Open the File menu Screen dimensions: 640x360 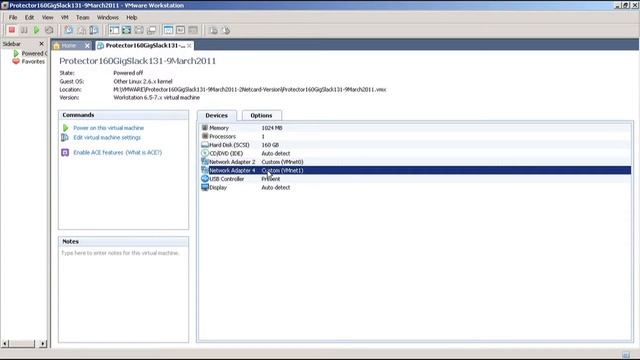(13, 18)
